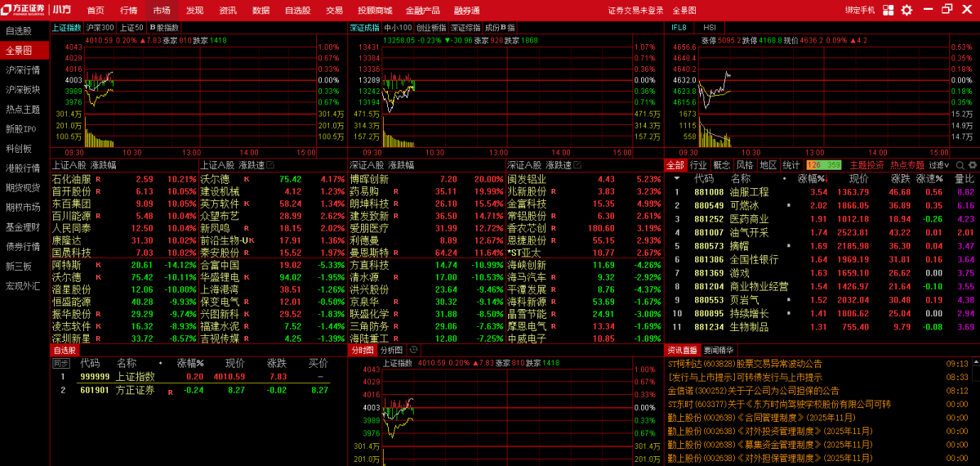Click the 同步 sync button in watchlist
The width and height of the screenshot is (980, 466).
pos(61,363)
